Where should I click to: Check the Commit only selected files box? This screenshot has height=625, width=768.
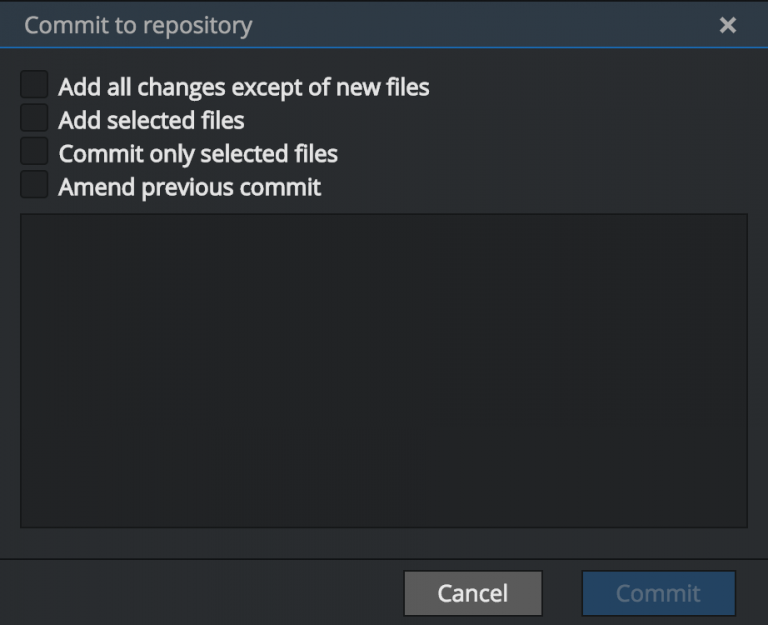[34, 152]
